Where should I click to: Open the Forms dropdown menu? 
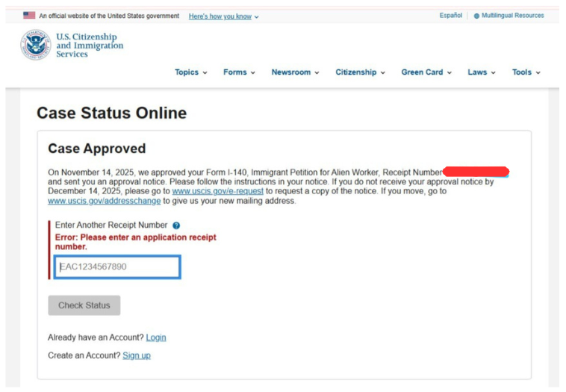(x=239, y=72)
